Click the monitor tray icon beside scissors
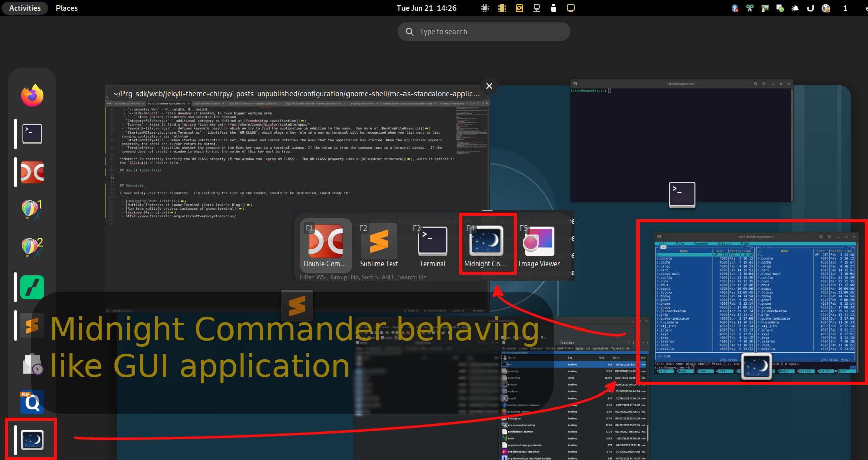 tap(765, 8)
